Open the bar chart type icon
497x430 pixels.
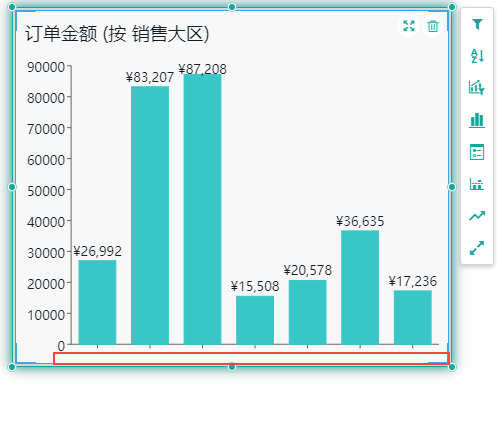(477, 120)
